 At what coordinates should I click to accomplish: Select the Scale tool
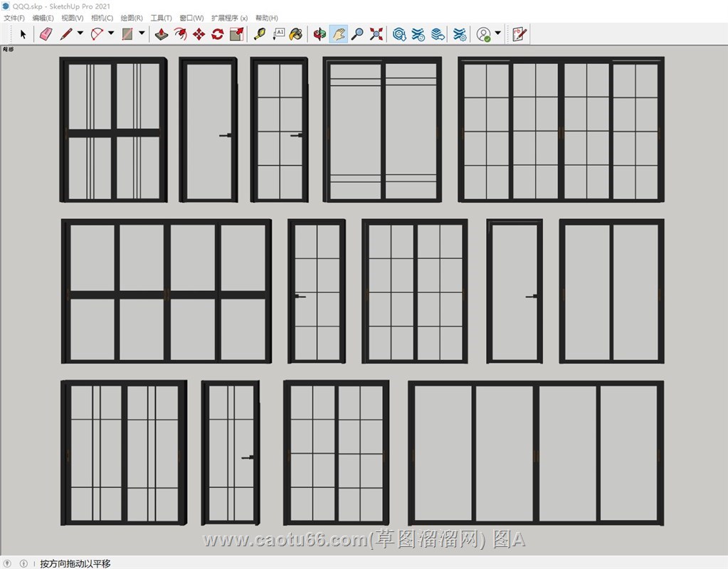[236, 34]
